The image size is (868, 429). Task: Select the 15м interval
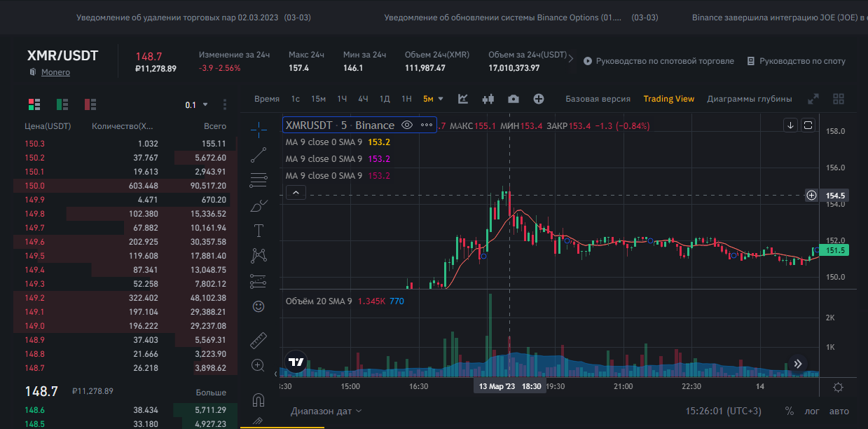tap(318, 99)
